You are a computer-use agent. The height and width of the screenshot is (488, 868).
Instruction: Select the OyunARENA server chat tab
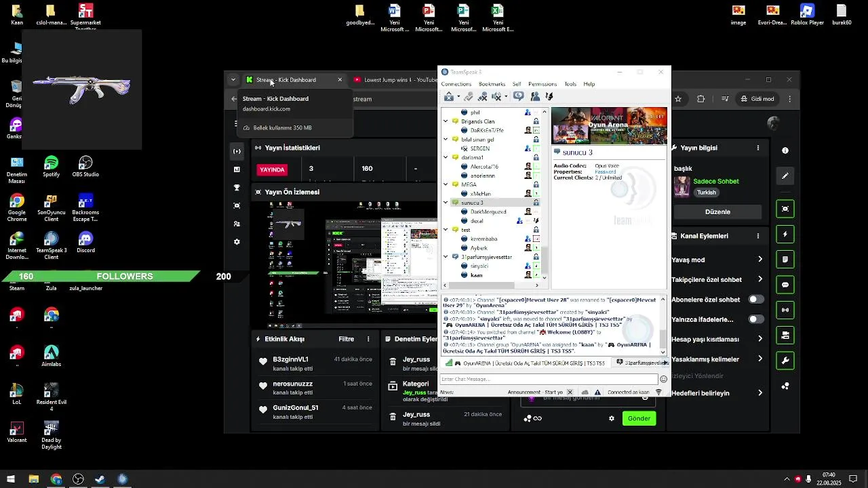tap(525, 363)
